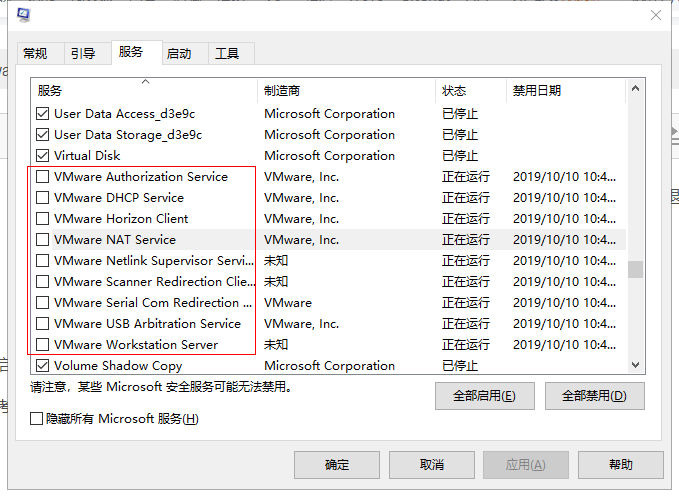The height and width of the screenshot is (497, 679).
Task: Click disabled date of VMware Authorization Service
Action: (x=564, y=177)
